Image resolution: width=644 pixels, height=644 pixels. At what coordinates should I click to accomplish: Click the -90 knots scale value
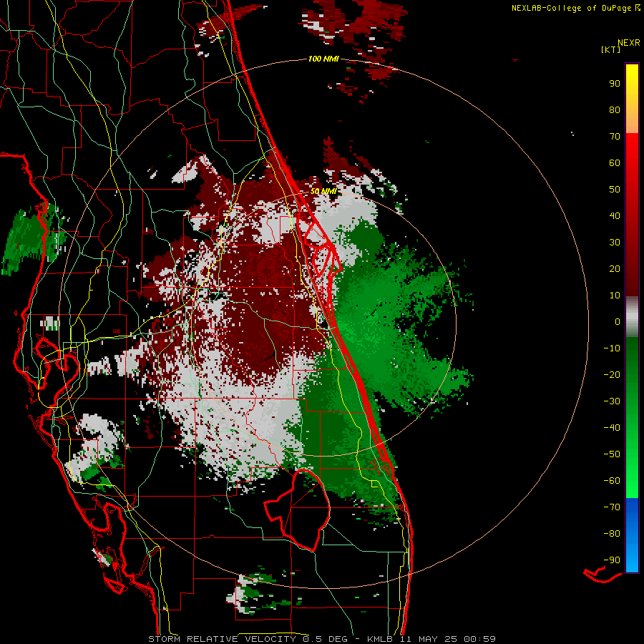pos(612,560)
